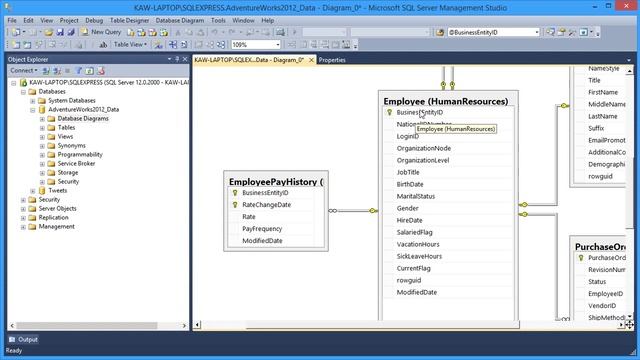Screen dimensions: 640x360
Task: Click the Refresh icon in Object Explorer
Action: pyautogui.click(x=89, y=71)
